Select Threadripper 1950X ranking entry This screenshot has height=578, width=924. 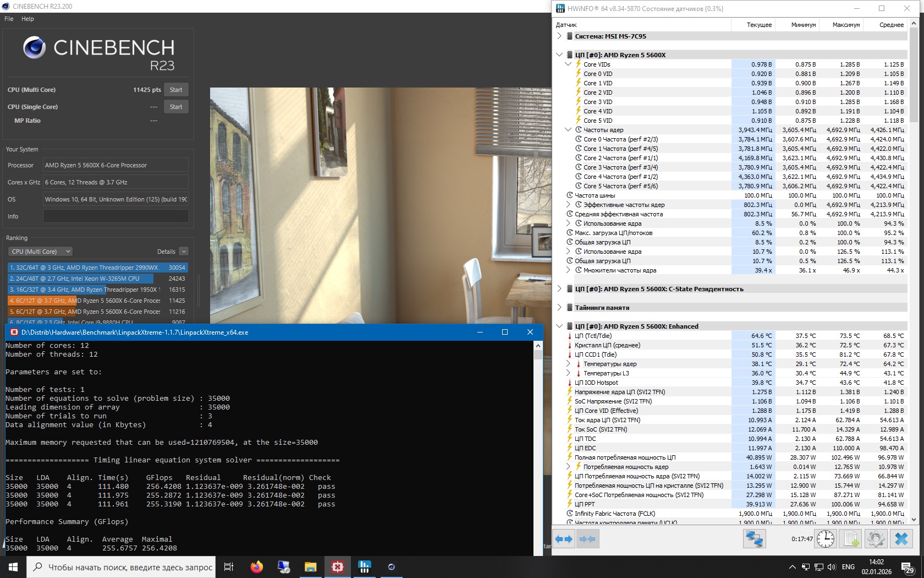98,290
